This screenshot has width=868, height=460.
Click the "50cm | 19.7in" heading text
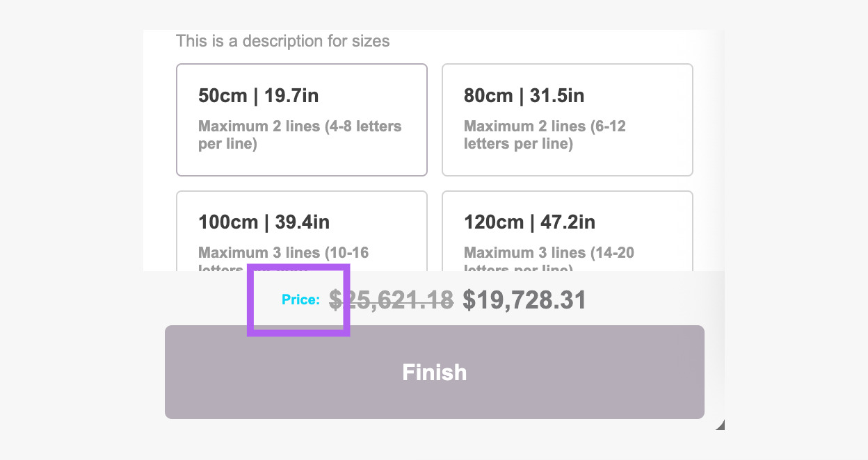point(259,96)
